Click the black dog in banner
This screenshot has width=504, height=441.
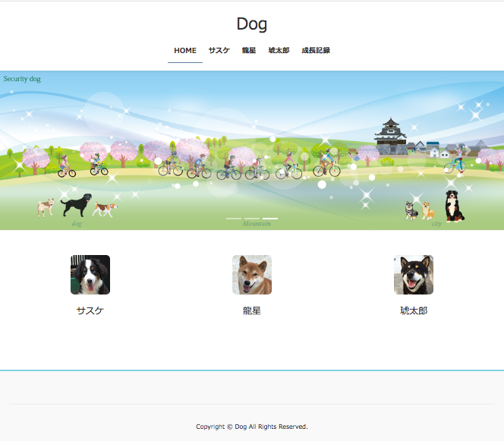click(x=77, y=205)
